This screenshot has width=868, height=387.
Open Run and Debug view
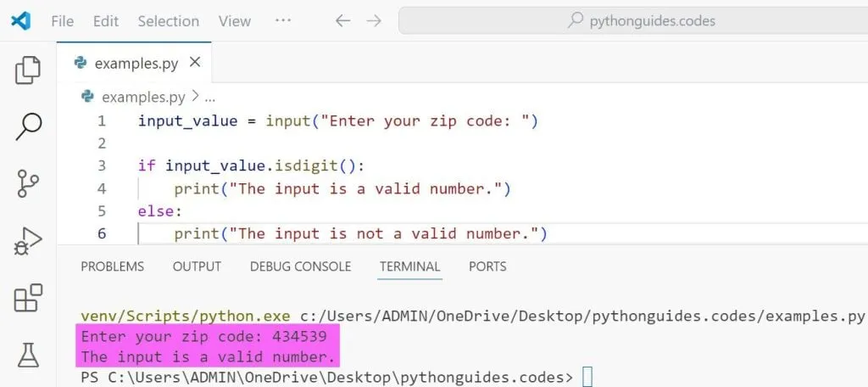coord(28,241)
